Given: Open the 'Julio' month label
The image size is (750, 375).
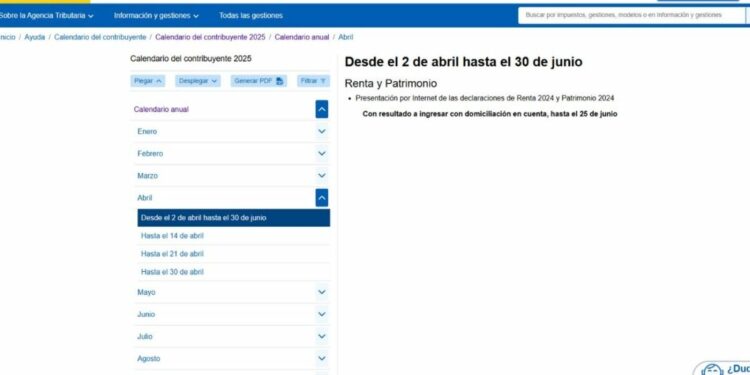Looking at the screenshot, I should (x=144, y=336).
